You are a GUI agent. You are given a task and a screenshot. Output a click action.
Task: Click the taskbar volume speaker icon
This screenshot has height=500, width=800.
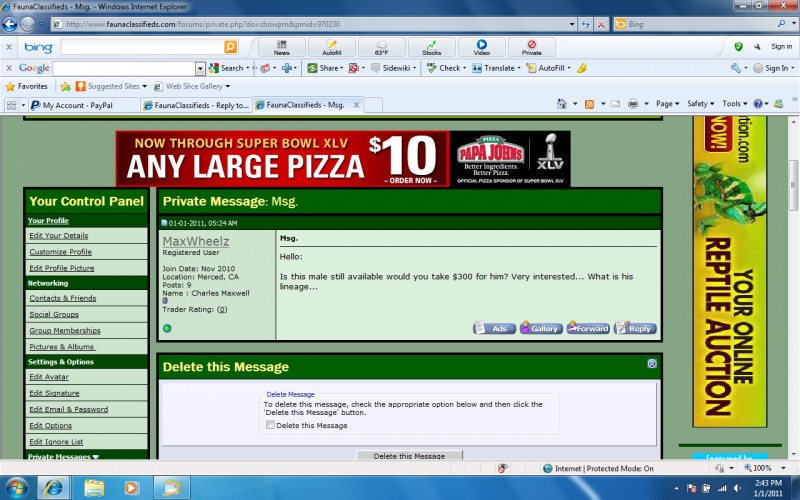[737, 488]
